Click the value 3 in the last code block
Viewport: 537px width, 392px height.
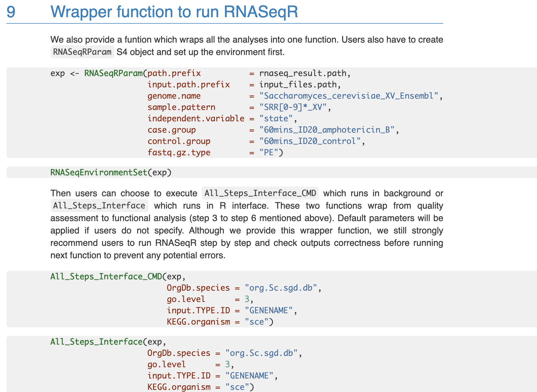[x=228, y=365]
